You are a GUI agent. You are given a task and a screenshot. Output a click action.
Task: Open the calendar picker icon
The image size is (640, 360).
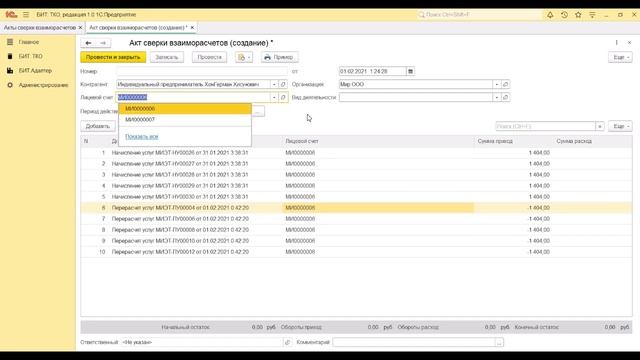pyautogui.click(x=411, y=71)
